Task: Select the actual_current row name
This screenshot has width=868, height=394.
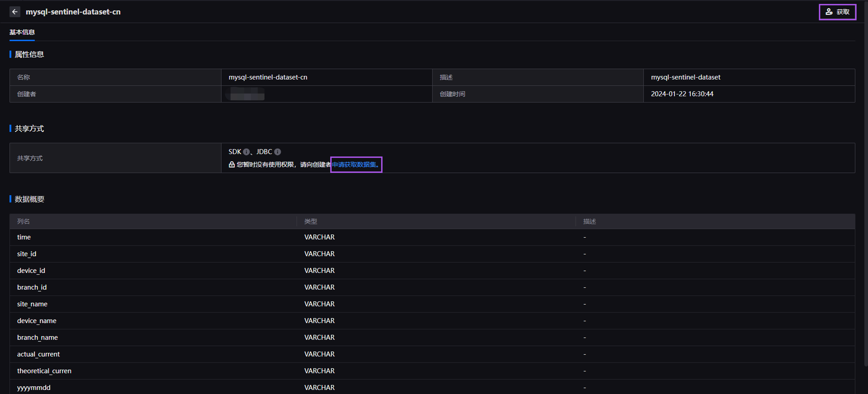Action: [38, 354]
